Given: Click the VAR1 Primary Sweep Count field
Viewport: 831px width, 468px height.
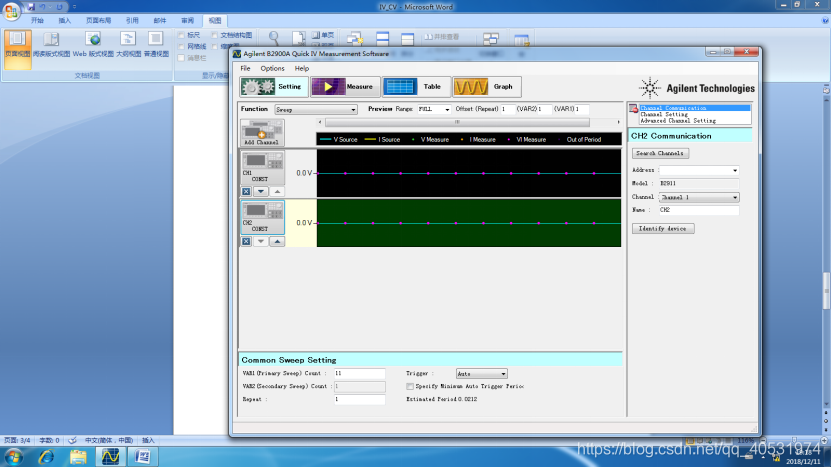Looking at the screenshot, I should pyautogui.click(x=359, y=374).
